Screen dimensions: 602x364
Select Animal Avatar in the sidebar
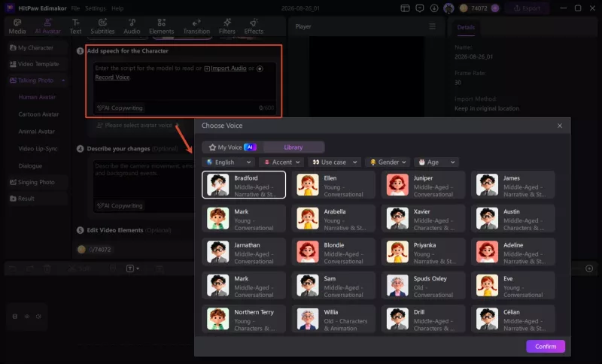(x=36, y=132)
